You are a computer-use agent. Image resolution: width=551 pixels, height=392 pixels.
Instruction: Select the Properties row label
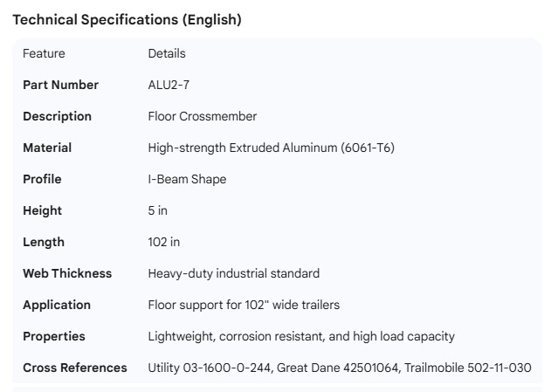pos(54,336)
